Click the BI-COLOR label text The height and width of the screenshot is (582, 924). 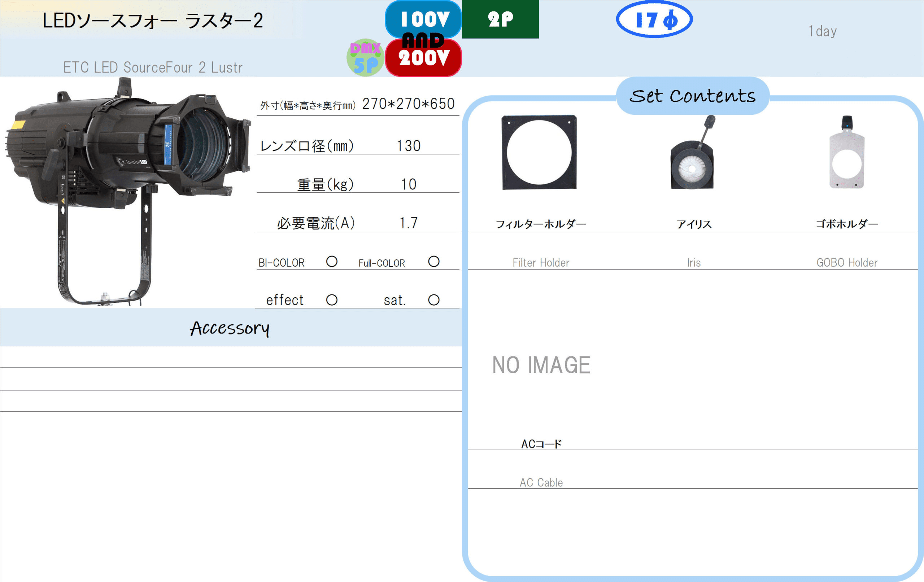[x=281, y=263]
